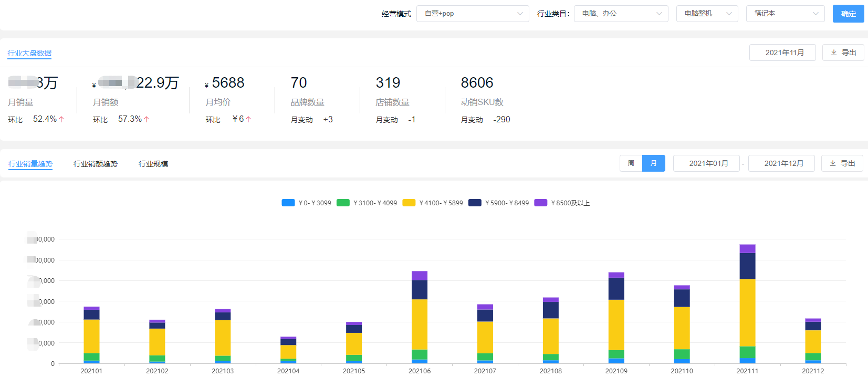Viewport: 868px width, 388px height.
Task: Click the 202112 axis label
Action: coord(813,371)
